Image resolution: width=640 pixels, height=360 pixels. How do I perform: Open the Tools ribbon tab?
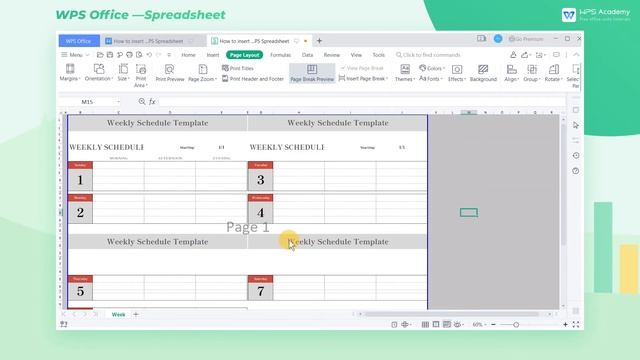378,55
